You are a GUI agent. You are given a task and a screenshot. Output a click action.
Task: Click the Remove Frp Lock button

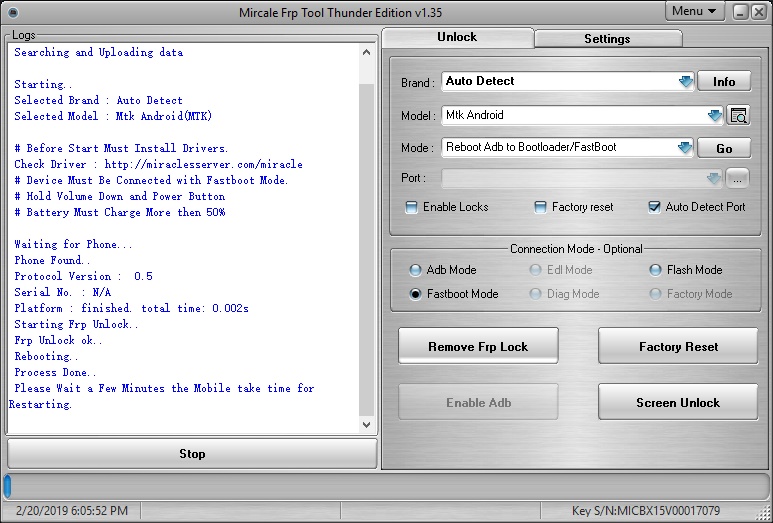point(478,347)
